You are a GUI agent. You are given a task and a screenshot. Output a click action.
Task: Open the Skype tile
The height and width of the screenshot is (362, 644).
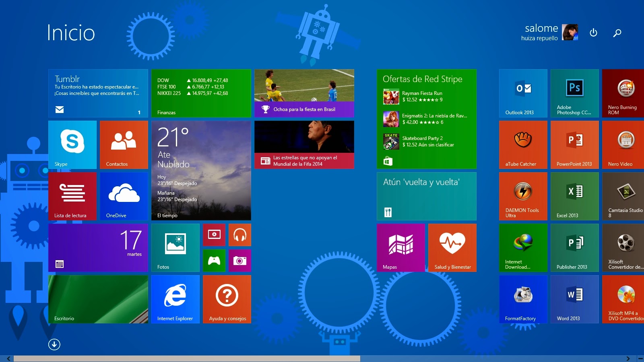pos(72,145)
